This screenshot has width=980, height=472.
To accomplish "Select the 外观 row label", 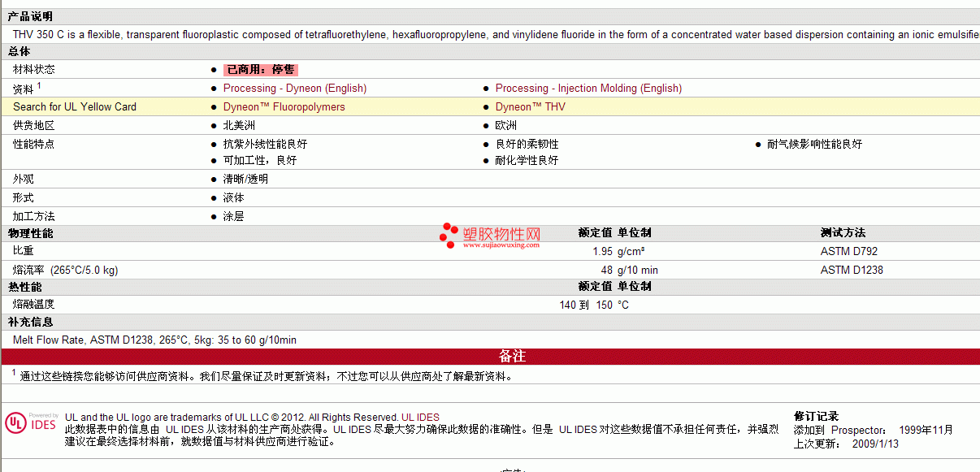I will pos(24,179).
